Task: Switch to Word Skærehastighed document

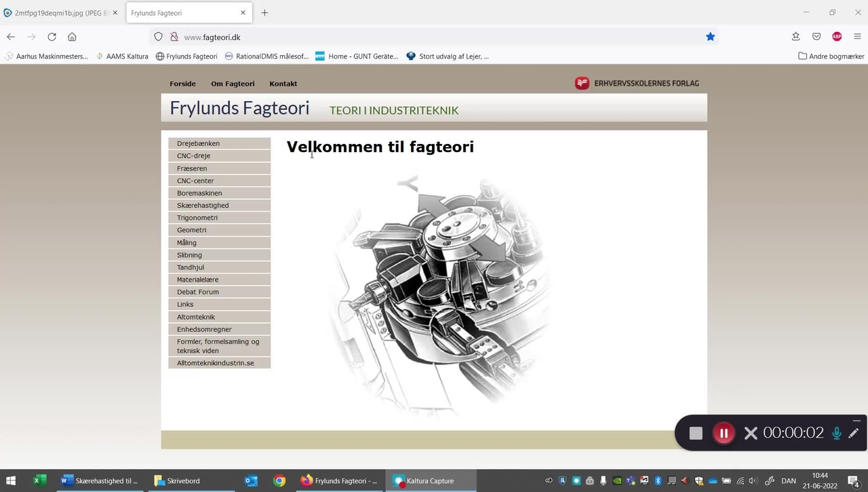Action: [x=100, y=480]
